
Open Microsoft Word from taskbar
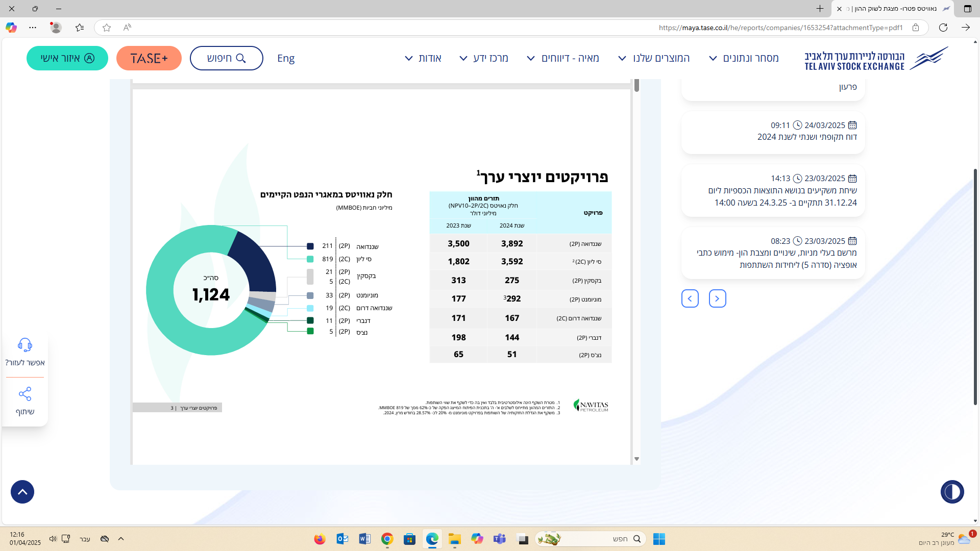pyautogui.click(x=364, y=539)
